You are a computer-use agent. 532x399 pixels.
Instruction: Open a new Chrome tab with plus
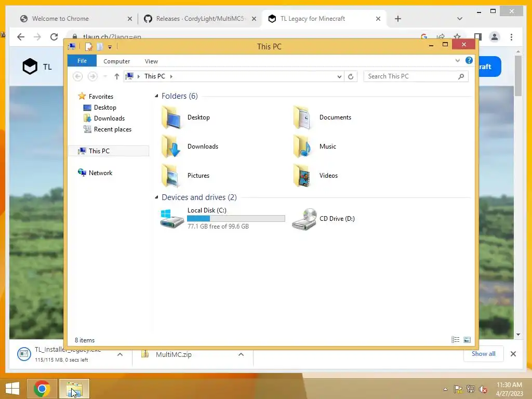point(398,19)
